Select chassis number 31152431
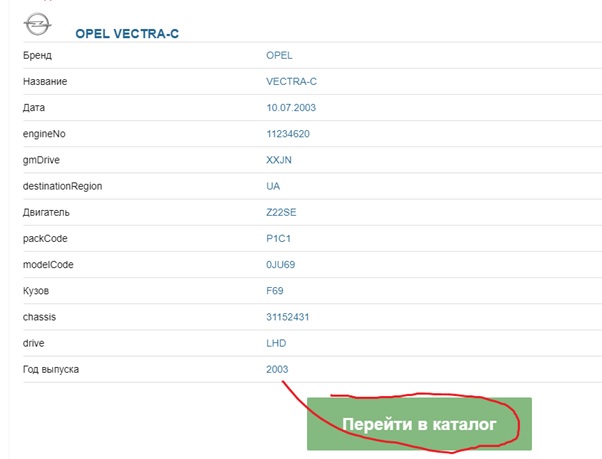This screenshot has width=602, height=459. coord(289,317)
